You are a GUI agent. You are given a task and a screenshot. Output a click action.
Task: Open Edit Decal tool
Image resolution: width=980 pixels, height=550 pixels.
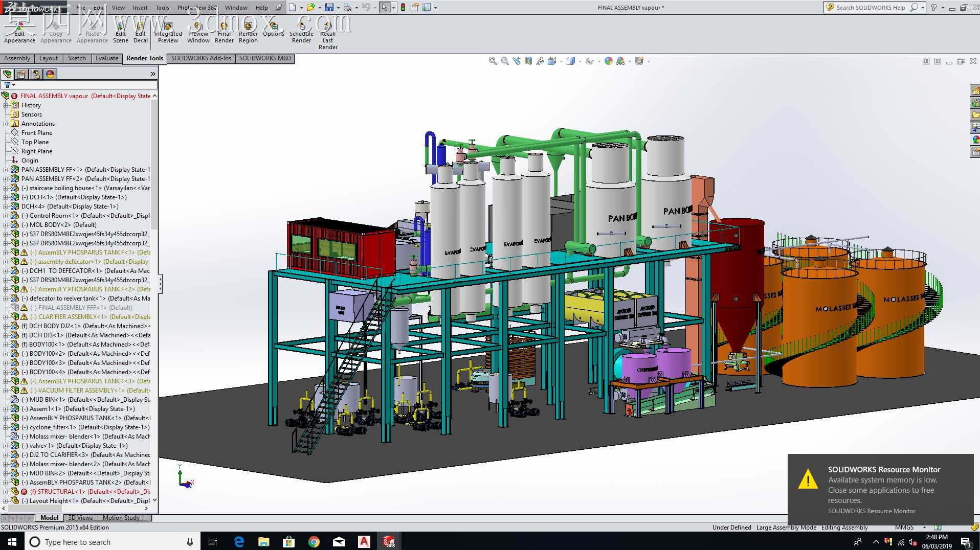coord(141,32)
